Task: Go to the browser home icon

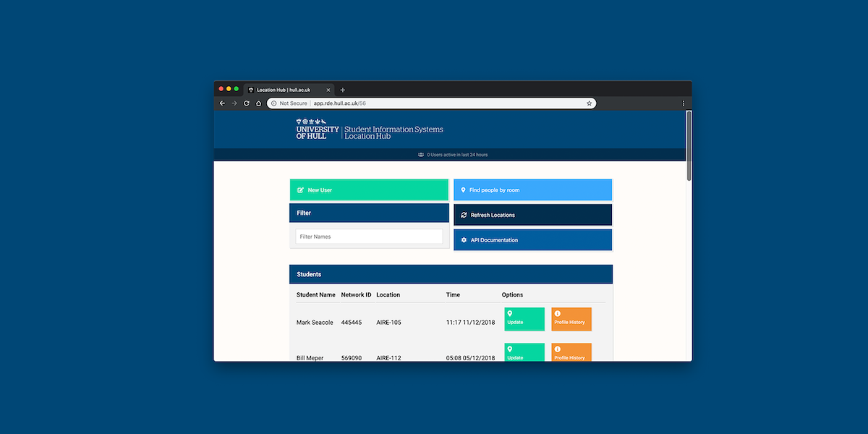Action: pyautogui.click(x=258, y=103)
